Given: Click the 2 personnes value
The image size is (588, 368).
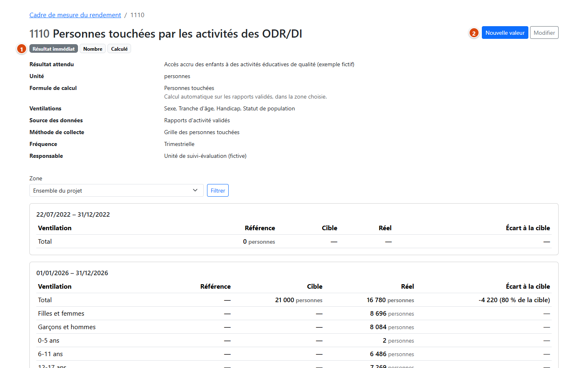Looking at the screenshot, I should point(399,341).
